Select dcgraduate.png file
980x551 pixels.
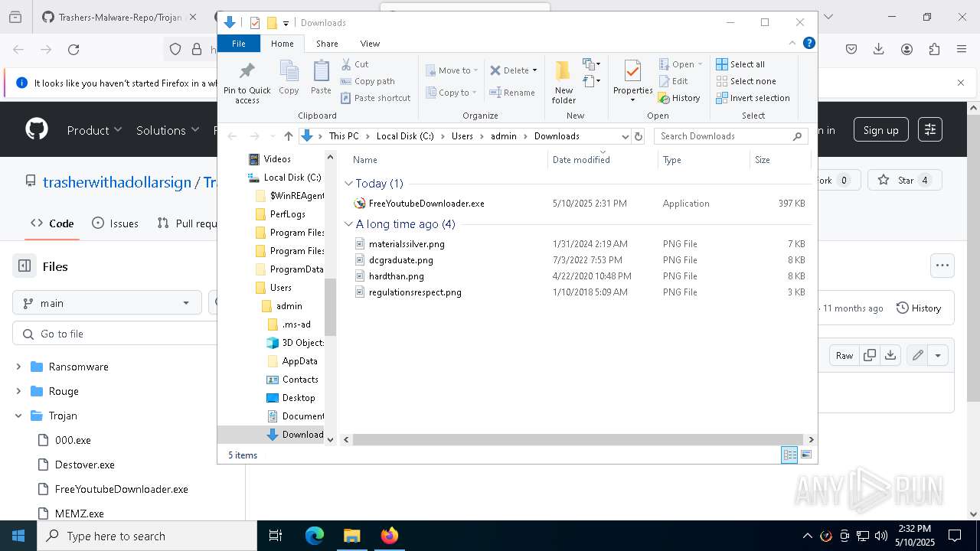click(400, 260)
